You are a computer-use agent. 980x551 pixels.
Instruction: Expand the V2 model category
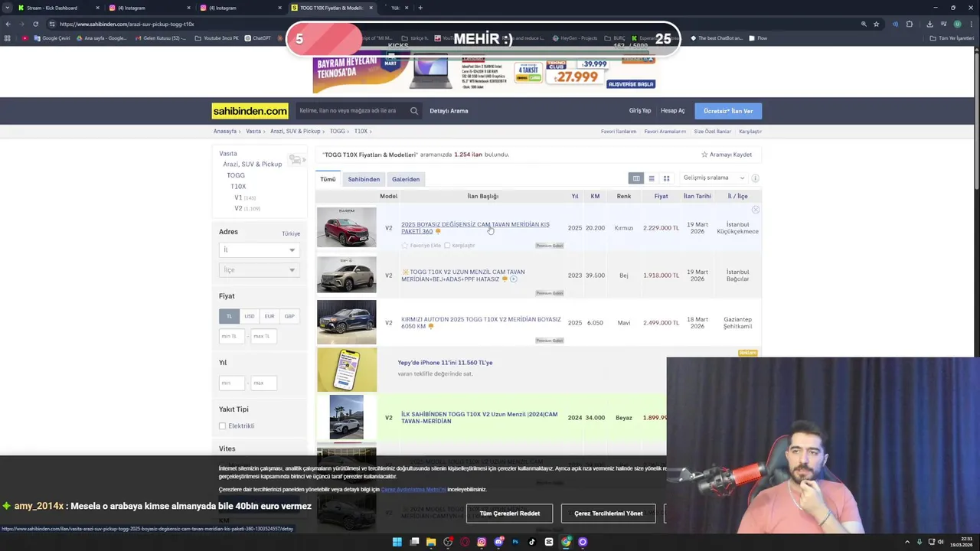(x=238, y=208)
